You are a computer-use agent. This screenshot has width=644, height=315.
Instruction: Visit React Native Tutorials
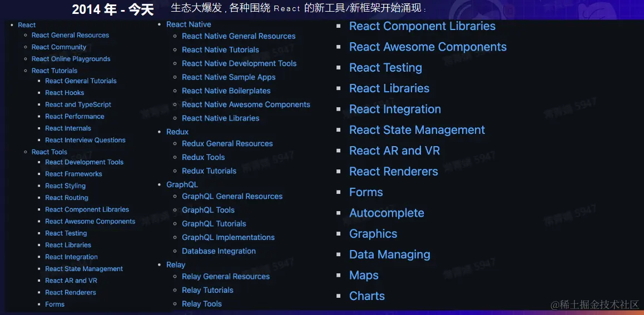point(221,49)
